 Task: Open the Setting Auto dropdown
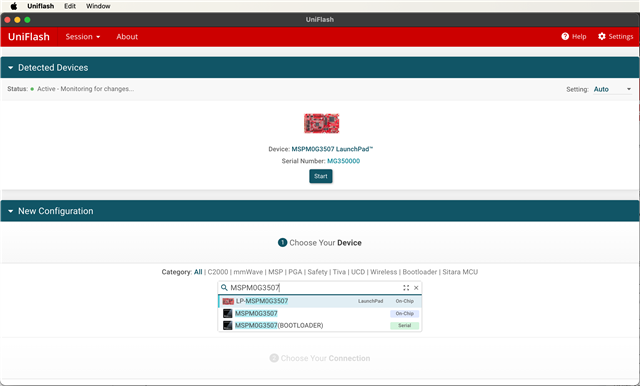coord(612,89)
